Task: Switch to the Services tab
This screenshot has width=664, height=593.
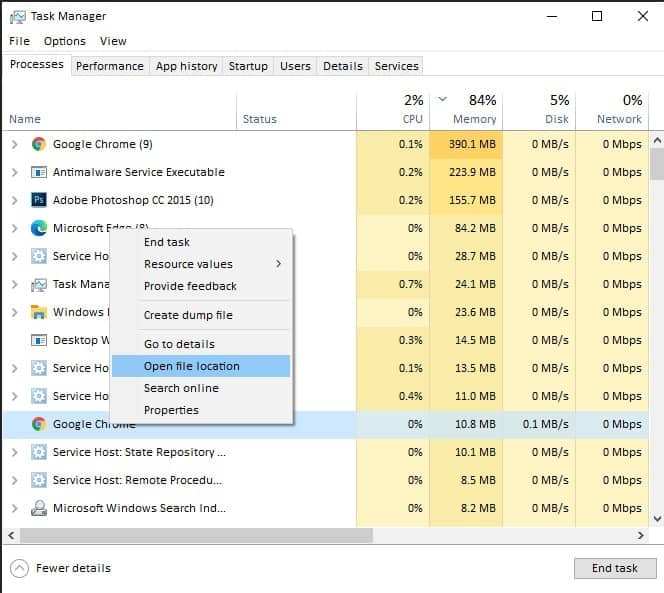Action: pos(396,66)
